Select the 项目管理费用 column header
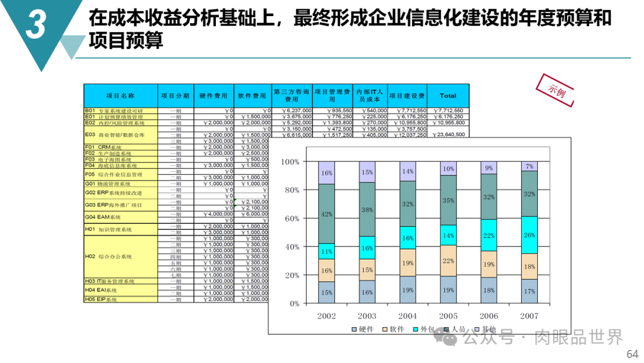The image size is (644, 363). point(332,96)
